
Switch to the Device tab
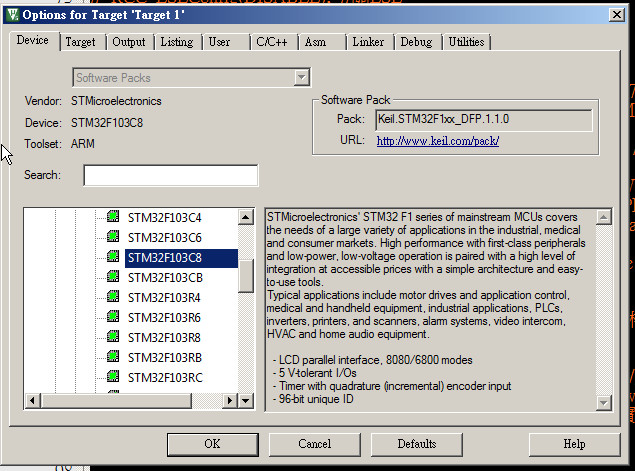(33, 40)
